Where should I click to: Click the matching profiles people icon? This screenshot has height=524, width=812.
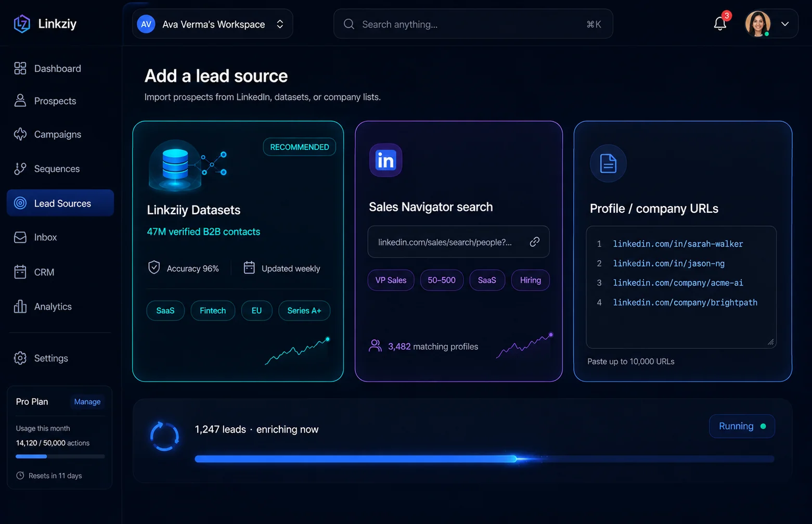pyautogui.click(x=375, y=346)
